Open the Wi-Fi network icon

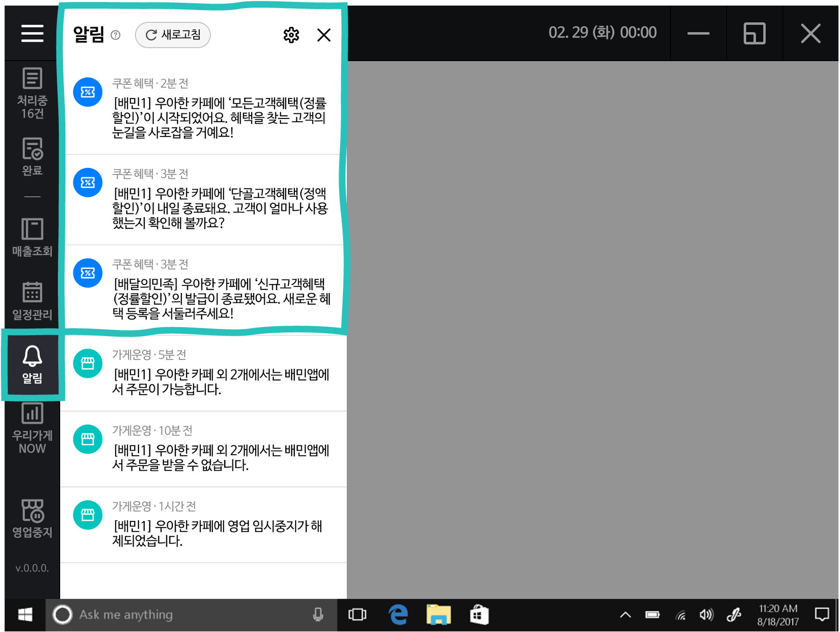click(681, 615)
